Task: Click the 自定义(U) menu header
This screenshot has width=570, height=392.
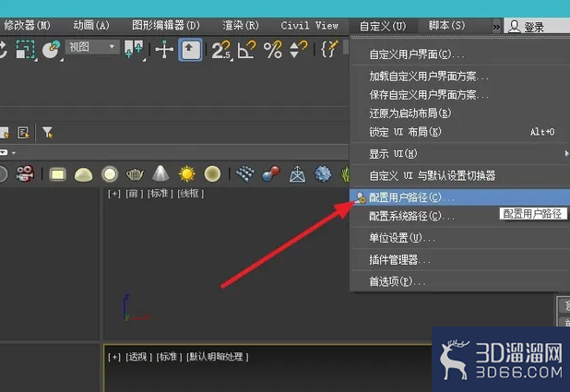Action: (383, 26)
